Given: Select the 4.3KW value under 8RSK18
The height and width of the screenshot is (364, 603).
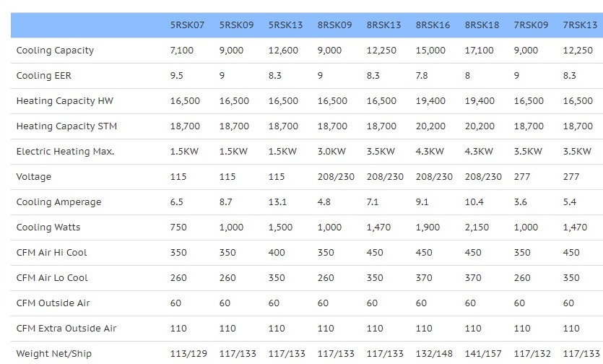Looking at the screenshot, I should coord(479,152).
